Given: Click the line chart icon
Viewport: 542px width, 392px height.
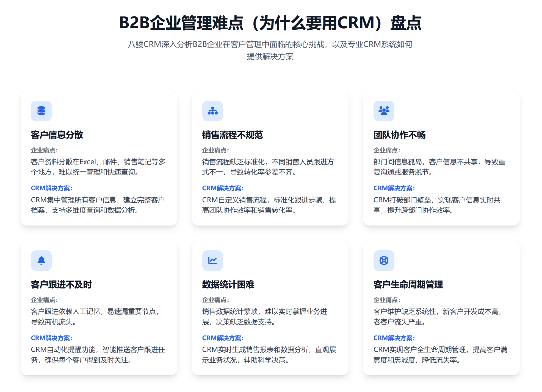Looking at the screenshot, I should point(212,261).
